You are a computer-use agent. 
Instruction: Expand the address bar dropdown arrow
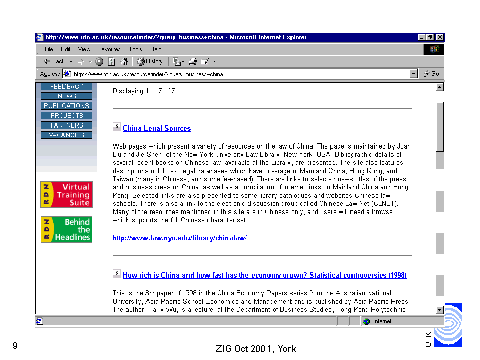[414, 74]
